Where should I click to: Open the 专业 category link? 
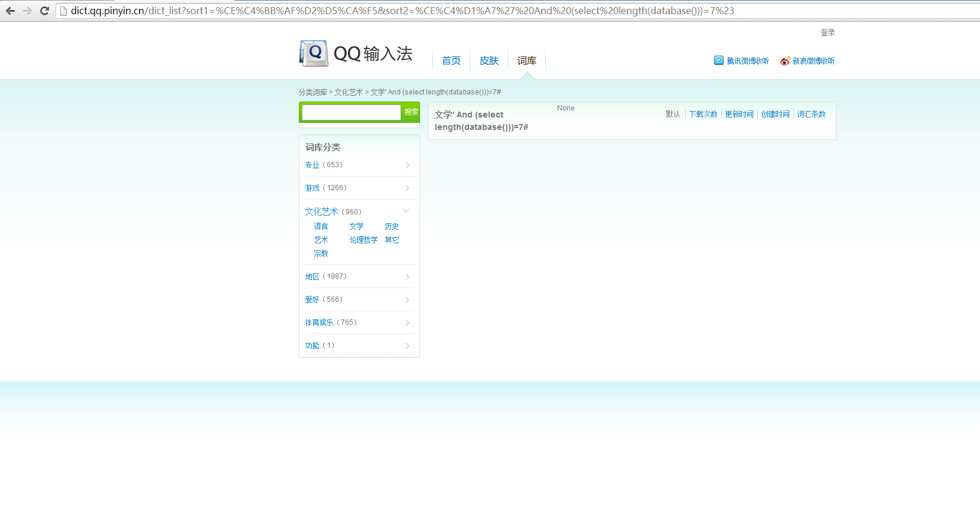312,165
